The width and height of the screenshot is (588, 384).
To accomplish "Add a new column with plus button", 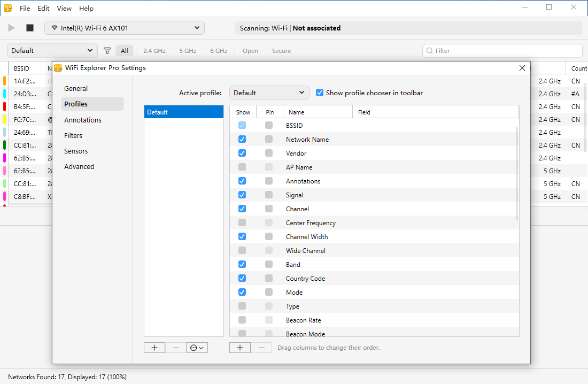I will pyautogui.click(x=240, y=348).
